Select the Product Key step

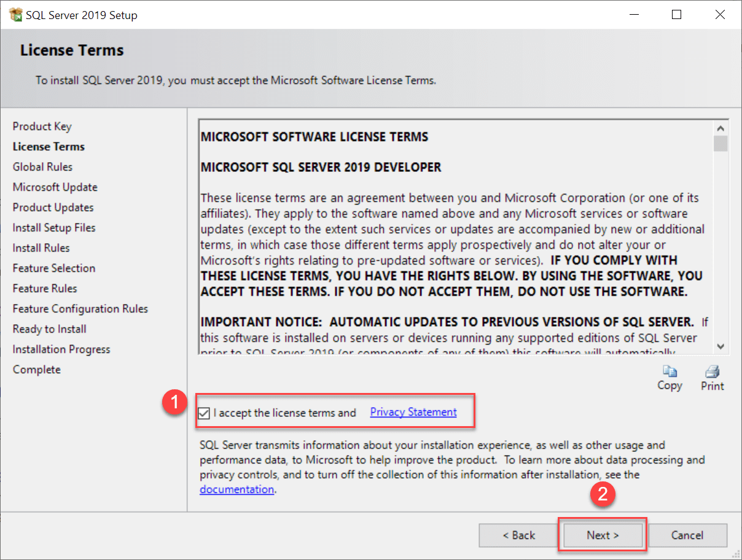[x=42, y=126]
